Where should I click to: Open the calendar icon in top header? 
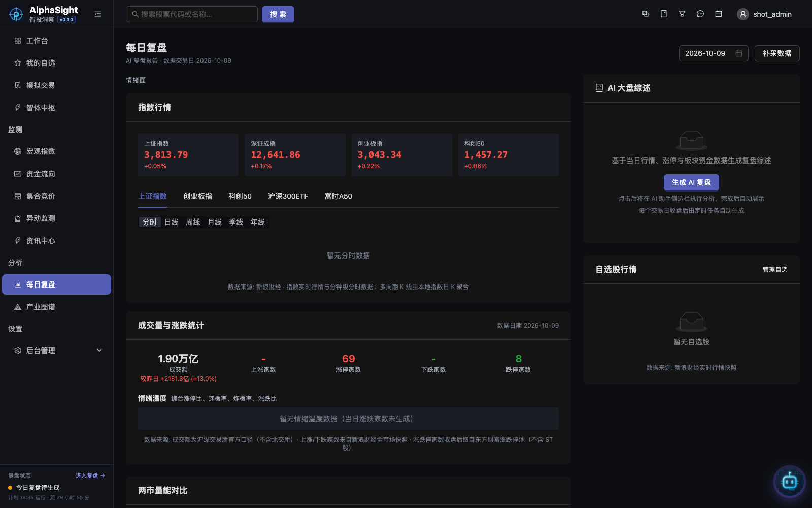point(719,14)
